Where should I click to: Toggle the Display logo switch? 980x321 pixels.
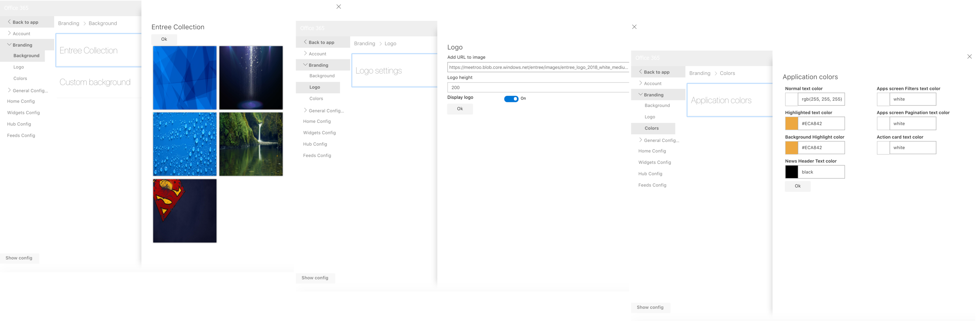511,99
